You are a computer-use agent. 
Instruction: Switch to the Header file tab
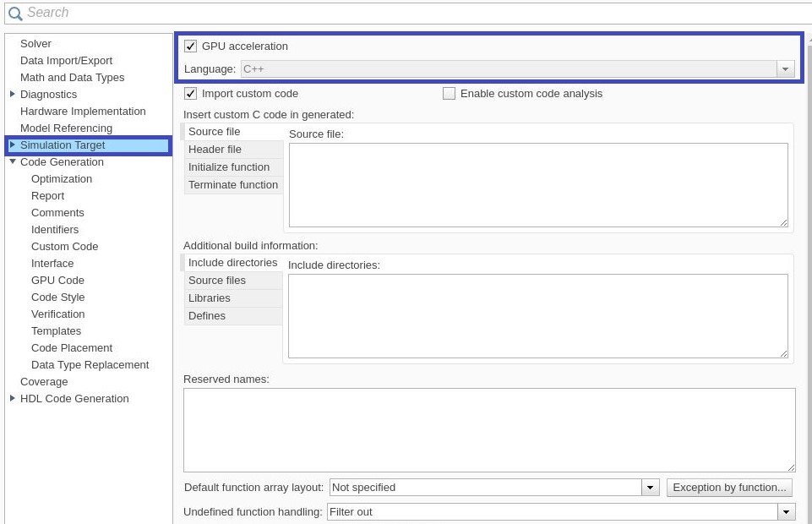coord(215,150)
